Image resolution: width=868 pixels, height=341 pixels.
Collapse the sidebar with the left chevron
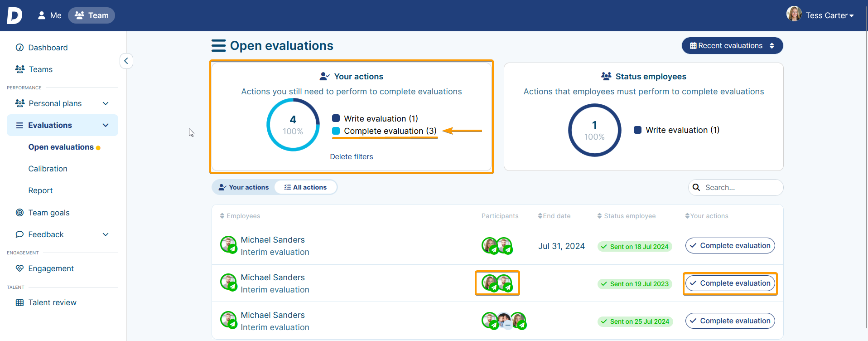[126, 61]
